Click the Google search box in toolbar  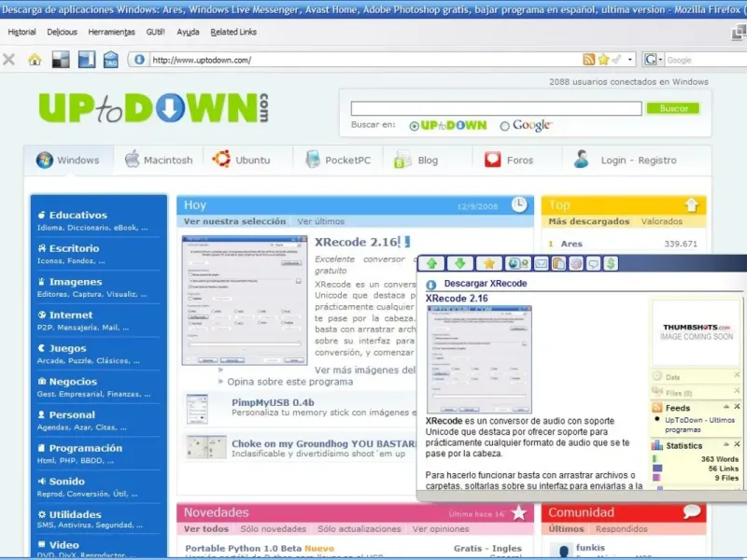pyautogui.click(x=706, y=60)
